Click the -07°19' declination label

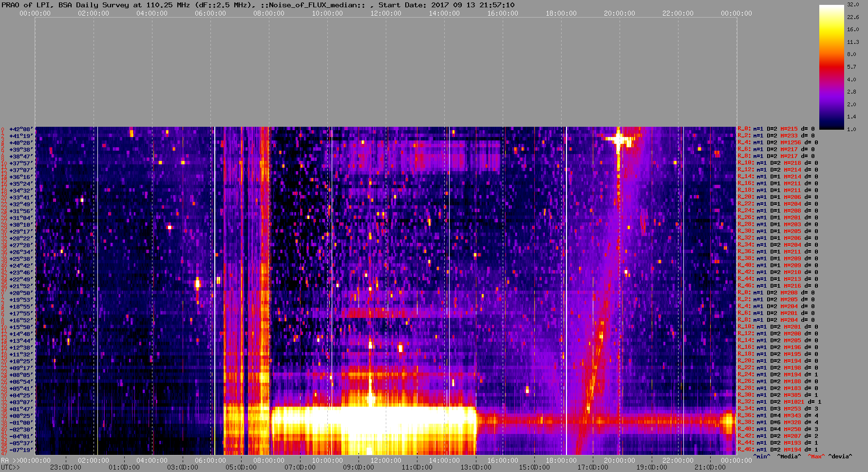(21, 450)
